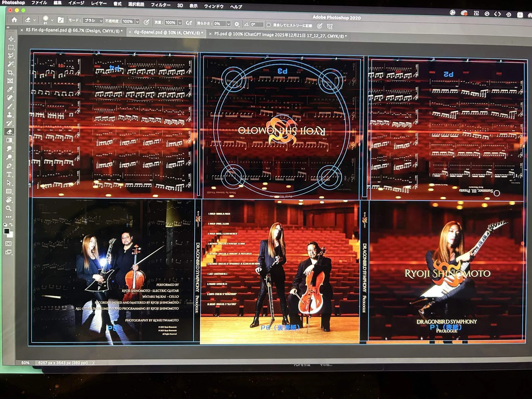Select the Move tool
532x399 pixels.
click(11, 39)
